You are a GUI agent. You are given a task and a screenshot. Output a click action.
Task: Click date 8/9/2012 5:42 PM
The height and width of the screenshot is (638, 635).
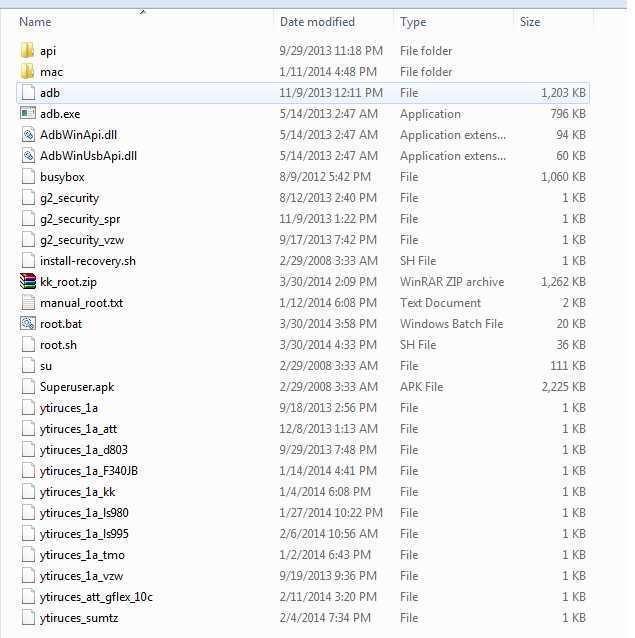click(x=325, y=177)
